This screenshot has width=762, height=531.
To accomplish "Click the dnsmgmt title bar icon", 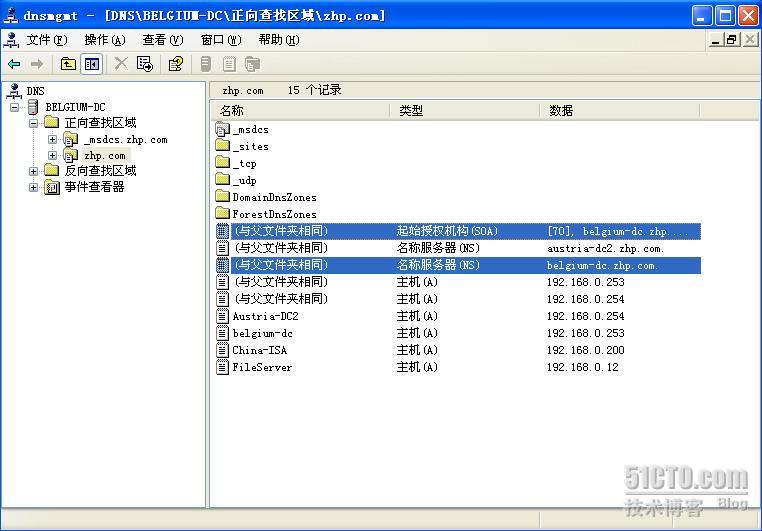I will (x=11, y=15).
